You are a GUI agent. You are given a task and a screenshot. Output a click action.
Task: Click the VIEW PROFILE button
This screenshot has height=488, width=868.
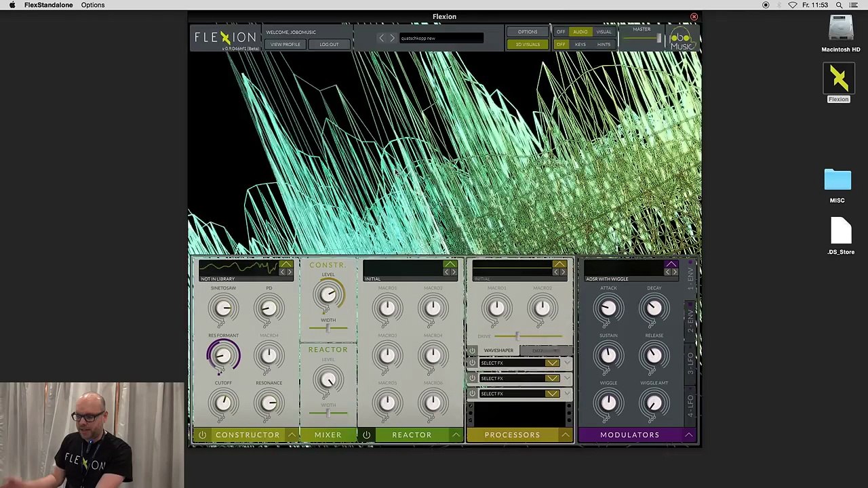point(285,45)
